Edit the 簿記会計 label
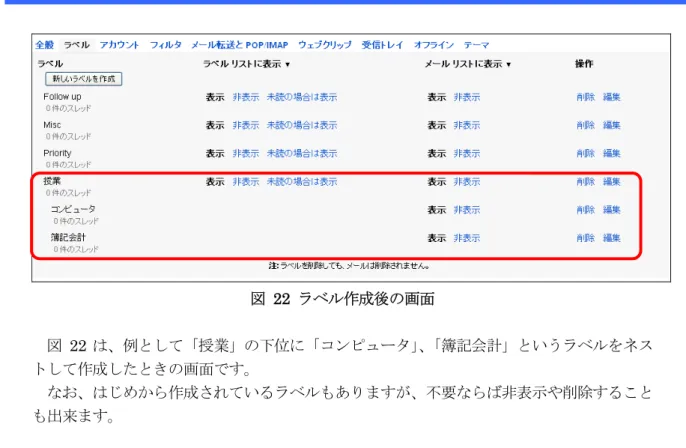Viewport: 686px width, 448px height. click(x=612, y=238)
